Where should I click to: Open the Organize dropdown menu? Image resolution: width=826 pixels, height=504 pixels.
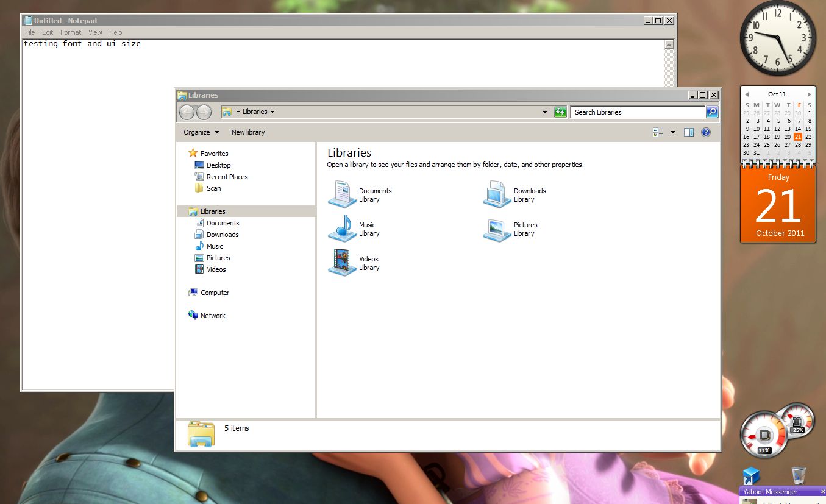tap(201, 132)
